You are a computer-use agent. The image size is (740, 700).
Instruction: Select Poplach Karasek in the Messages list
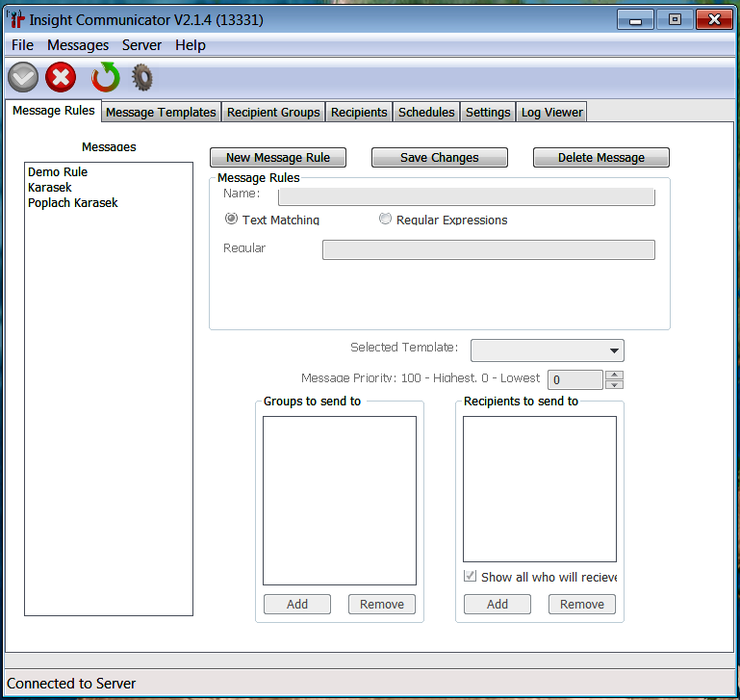pyautogui.click(x=73, y=203)
